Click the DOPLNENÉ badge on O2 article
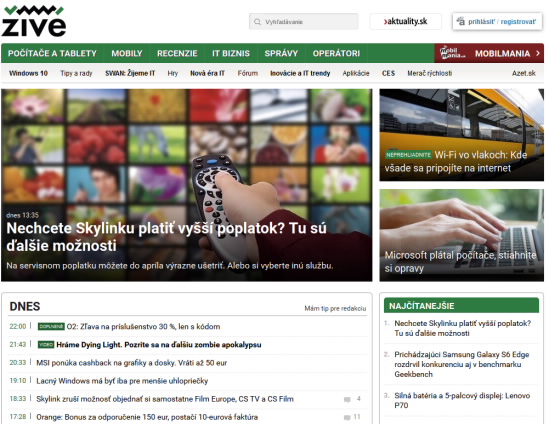 (51, 326)
